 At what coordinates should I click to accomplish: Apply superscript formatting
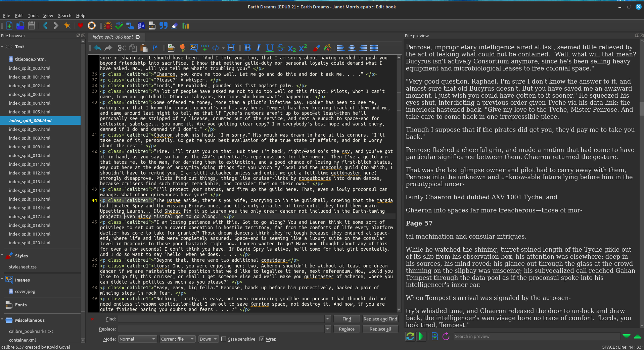(303, 48)
